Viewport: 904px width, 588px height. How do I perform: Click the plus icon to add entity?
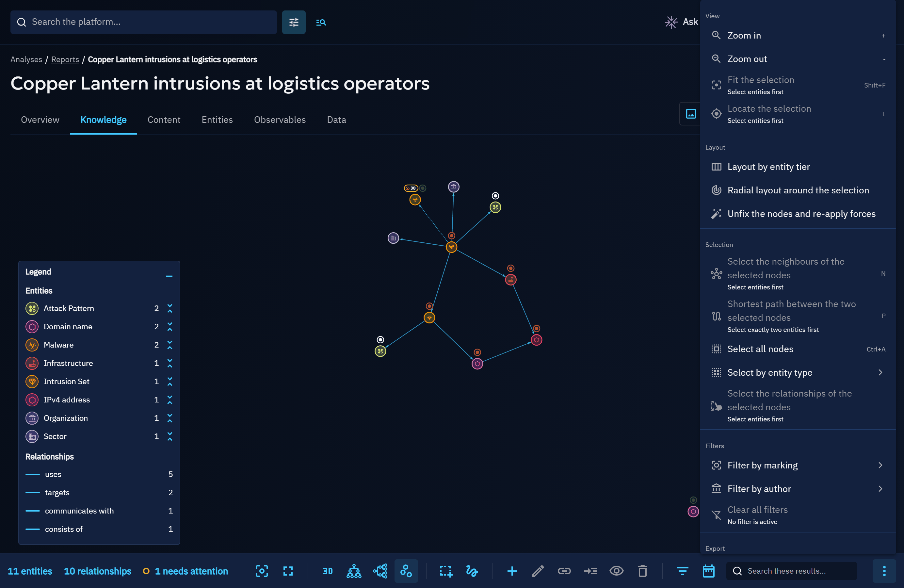click(x=512, y=571)
